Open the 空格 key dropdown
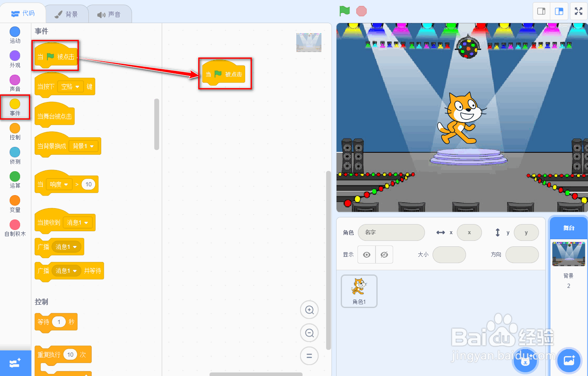The width and height of the screenshot is (588, 376). [x=70, y=86]
